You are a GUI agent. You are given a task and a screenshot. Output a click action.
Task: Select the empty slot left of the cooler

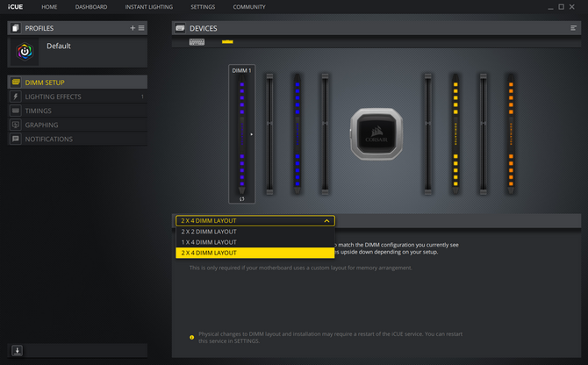pyautogui.click(x=325, y=133)
